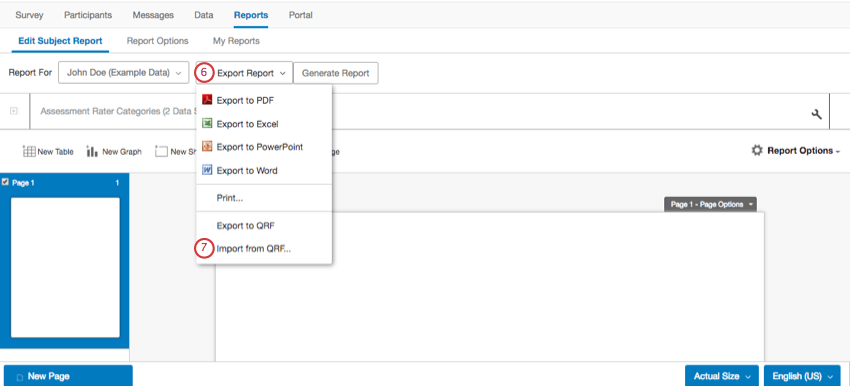Click the Report Options gear icon

pos(757,150)
